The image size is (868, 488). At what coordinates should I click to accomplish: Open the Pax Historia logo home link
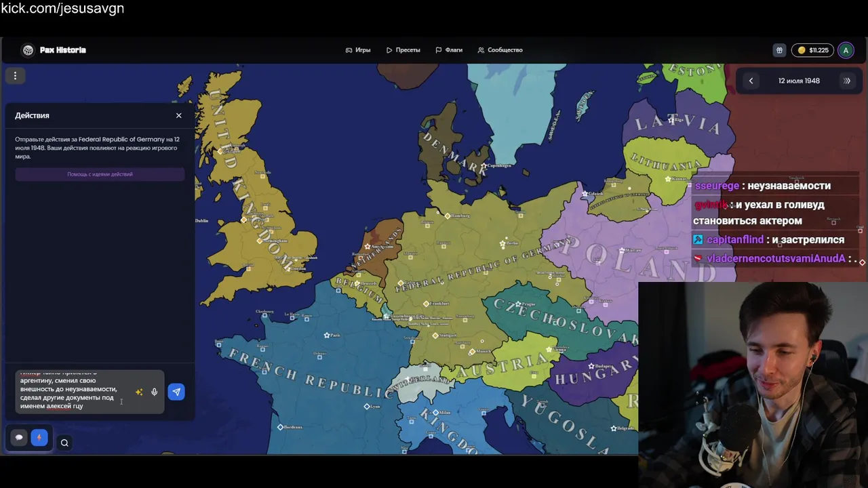click(54, 50)
